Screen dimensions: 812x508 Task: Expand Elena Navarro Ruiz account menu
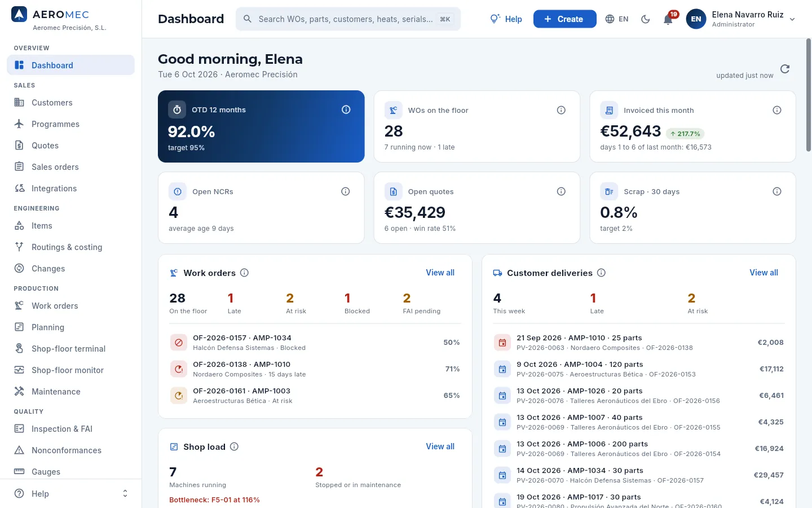(740, 19)
